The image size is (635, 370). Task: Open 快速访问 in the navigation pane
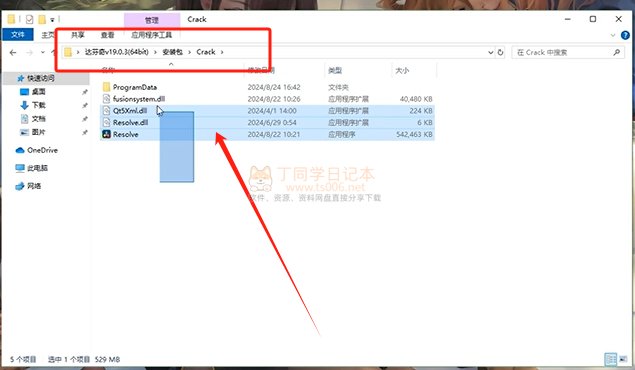click(40, 78)
